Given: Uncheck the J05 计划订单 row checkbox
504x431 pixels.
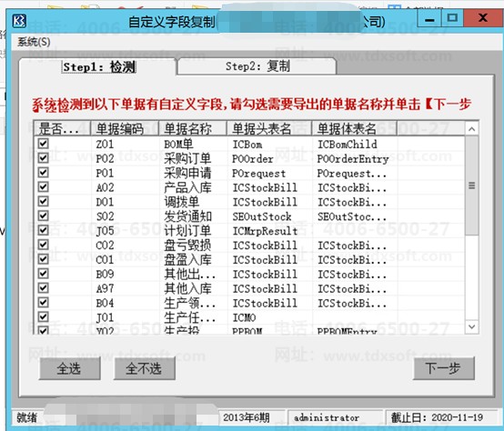Looking at the screenshot, I should tap(44, 230).
